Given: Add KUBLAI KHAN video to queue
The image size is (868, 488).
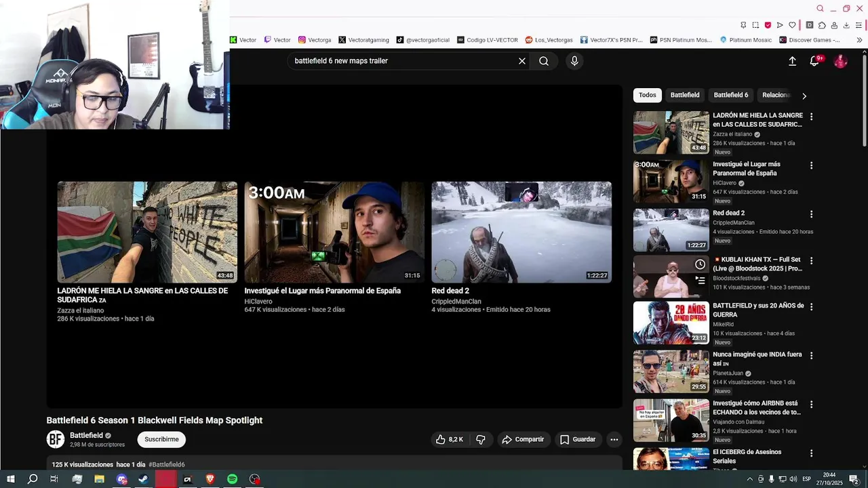Looking at the screenshot, I should [x=700, y=280].
